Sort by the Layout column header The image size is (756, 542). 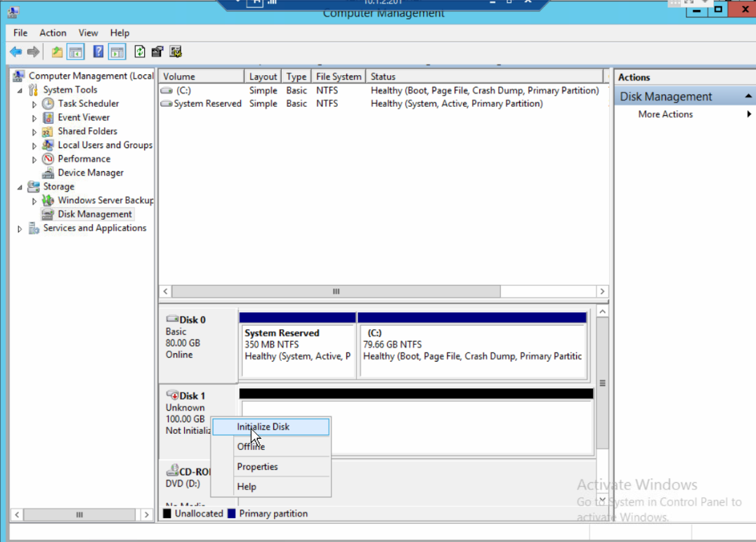point(263,77)
